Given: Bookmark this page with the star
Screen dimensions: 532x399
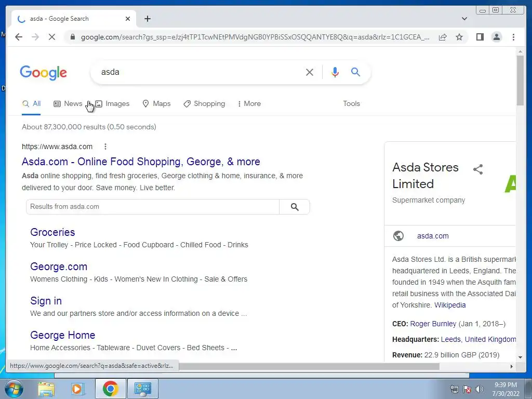Looking at the screenshot, I should 459,37.
